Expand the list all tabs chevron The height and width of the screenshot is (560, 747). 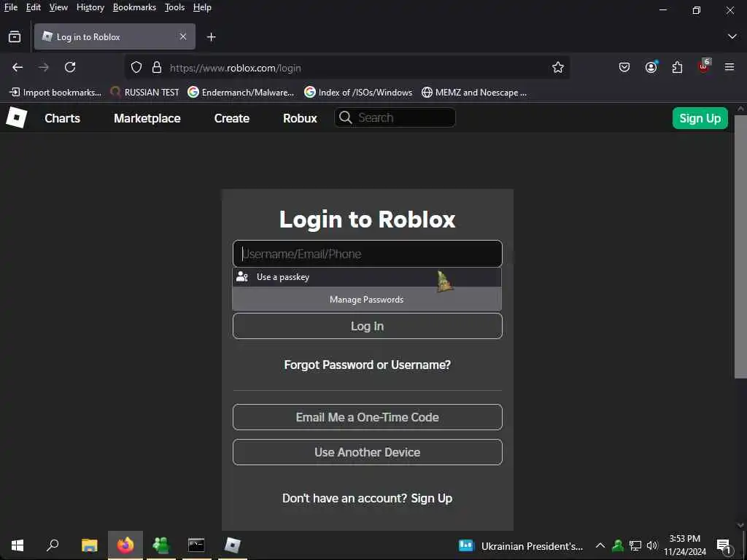(732, 36)
